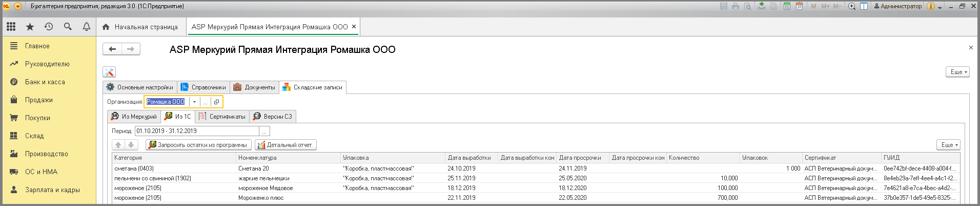The height and width of the screenshot is (206, 980).
Task: Click the zoom scale magnifier icon
Action: click(x=852, y=6)
